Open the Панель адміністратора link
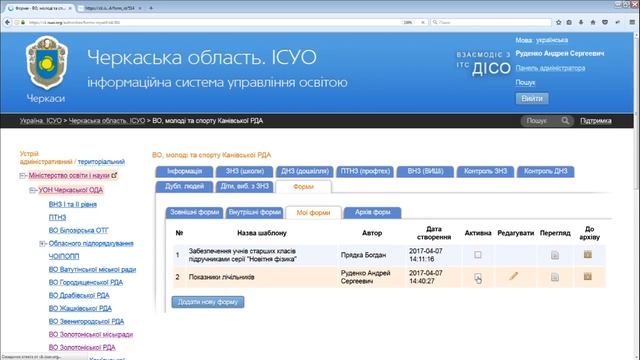The height and width of the screenshot is (360, 640). (550, 68)
